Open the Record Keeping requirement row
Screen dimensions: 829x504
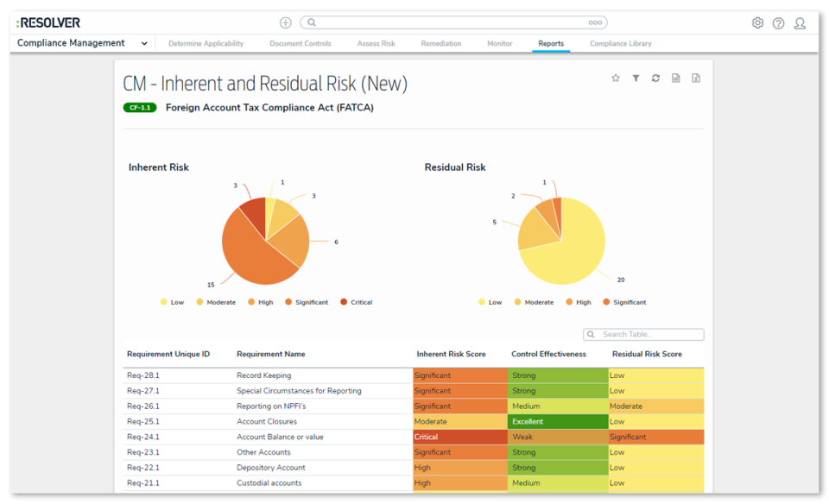[263, 375]
